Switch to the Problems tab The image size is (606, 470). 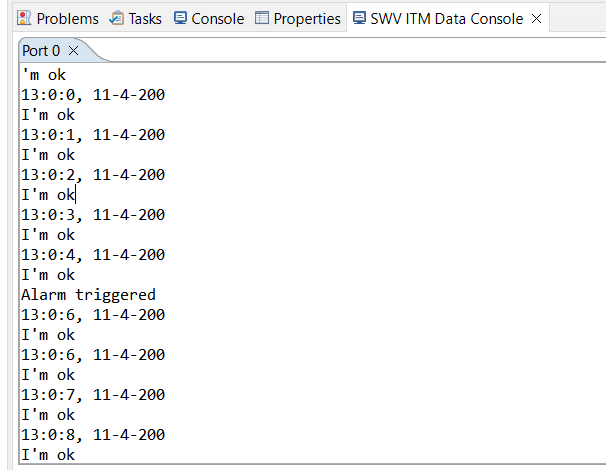pyautogui.click(x=67, y=18)
